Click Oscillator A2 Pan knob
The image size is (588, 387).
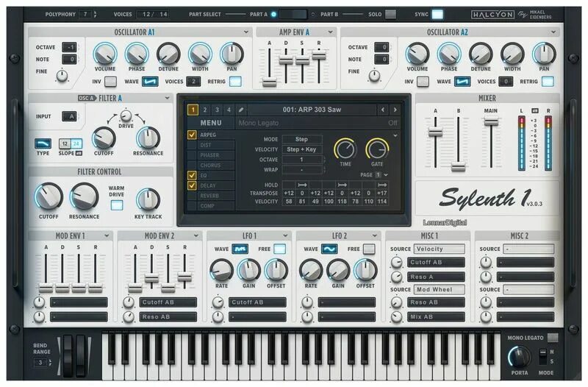[x=544, y=54]
